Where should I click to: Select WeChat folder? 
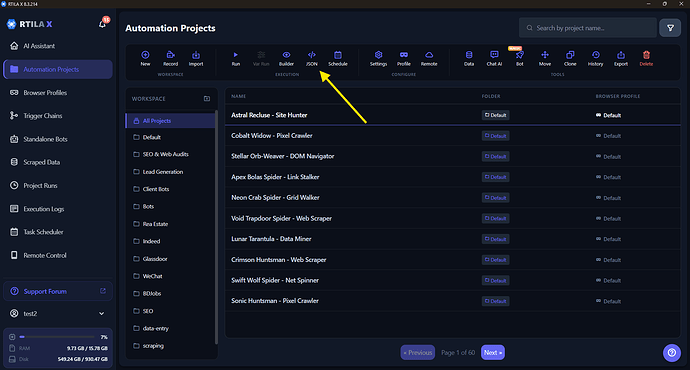tap(170, 276)
